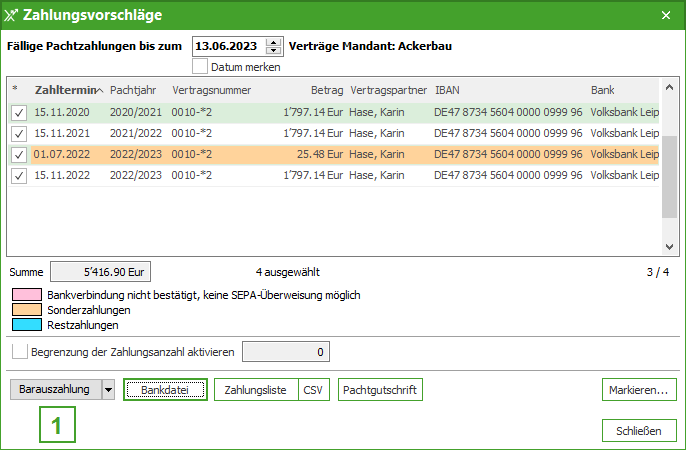This screenshot has width=686, height=450.
Task: Click the app icon in title bar
Action: coord(10,15)
